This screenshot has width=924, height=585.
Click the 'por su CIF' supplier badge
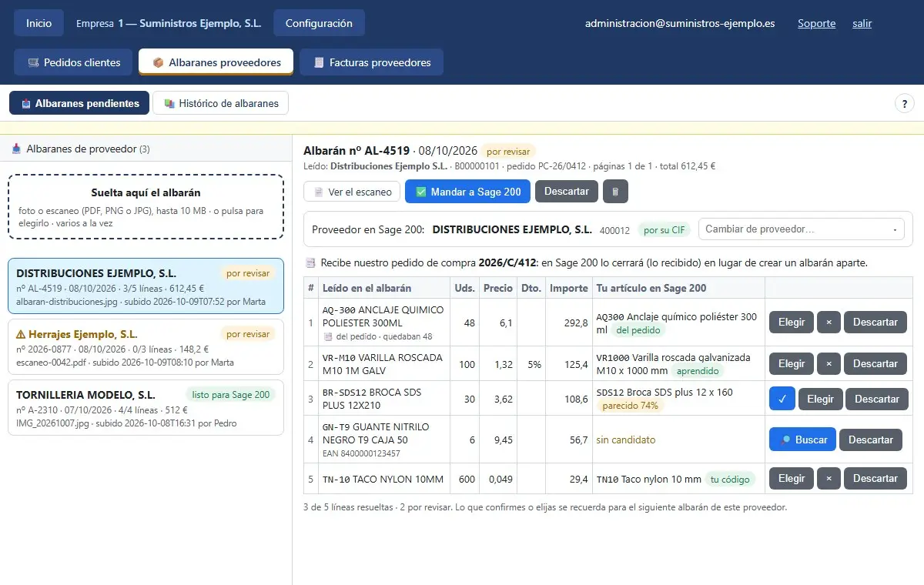[x=664, y=229]
